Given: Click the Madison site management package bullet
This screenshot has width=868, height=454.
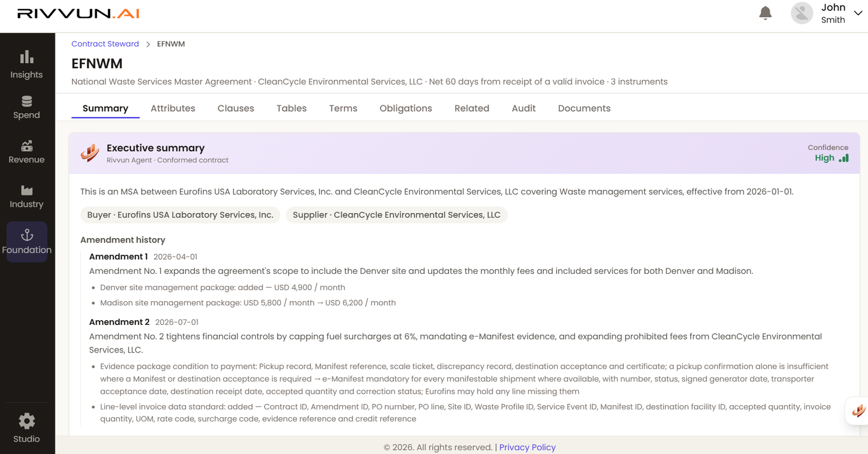Looking at the screenshot, I should pos(248,303).
